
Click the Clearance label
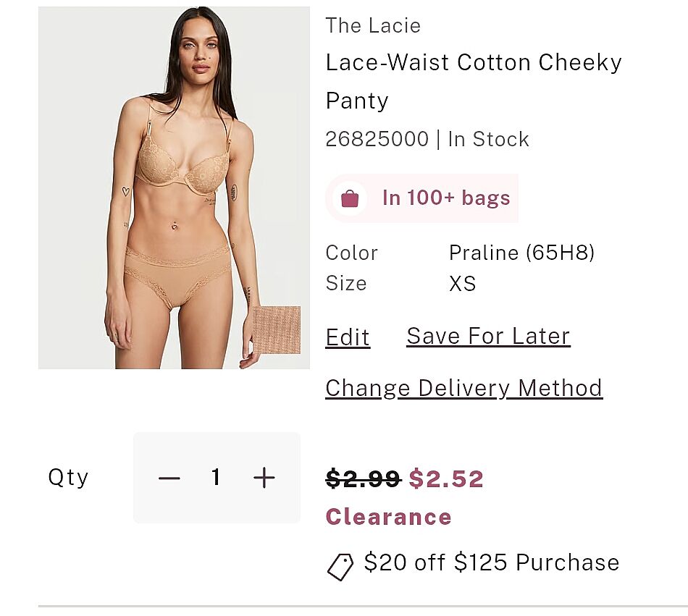(x=388, y=517)
